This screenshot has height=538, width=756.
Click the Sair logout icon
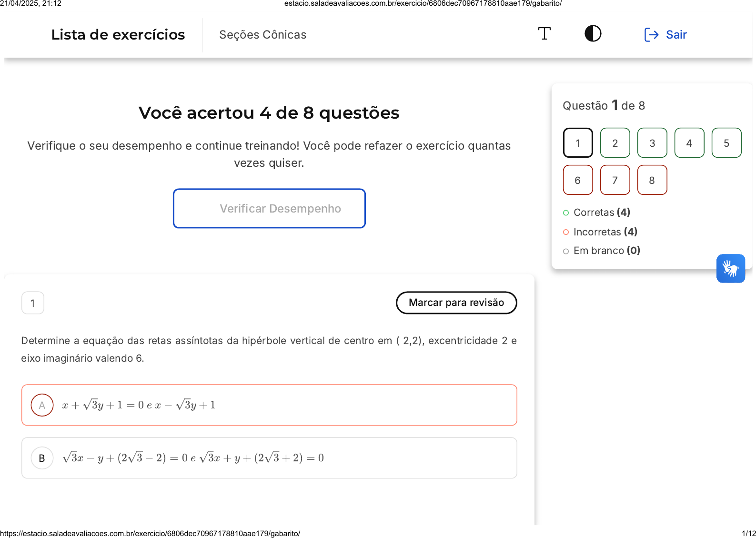[x=651, y=35]
